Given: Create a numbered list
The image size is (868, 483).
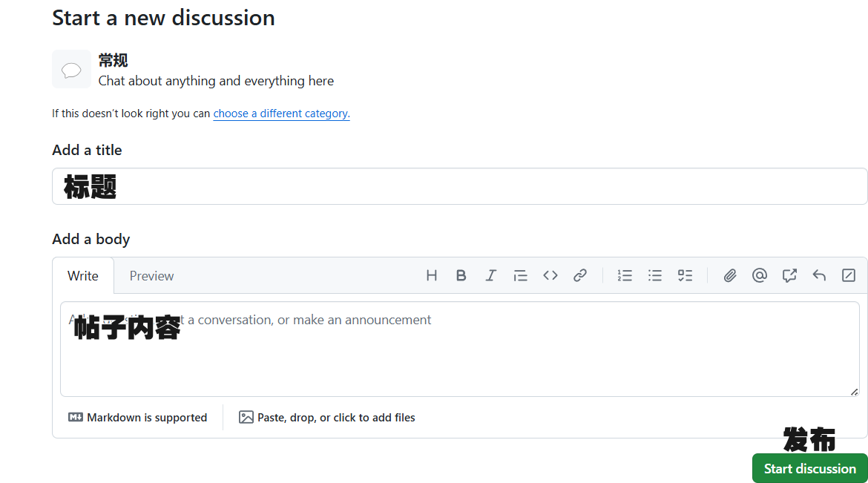Looking at the screenshot, I should point(625,275).
